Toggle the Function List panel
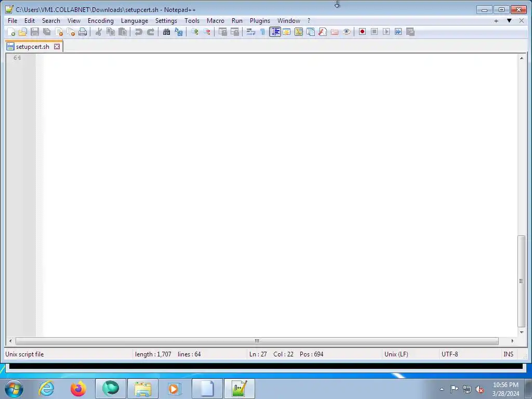Viewport: 532px width, 399px height. click(323, 32)
